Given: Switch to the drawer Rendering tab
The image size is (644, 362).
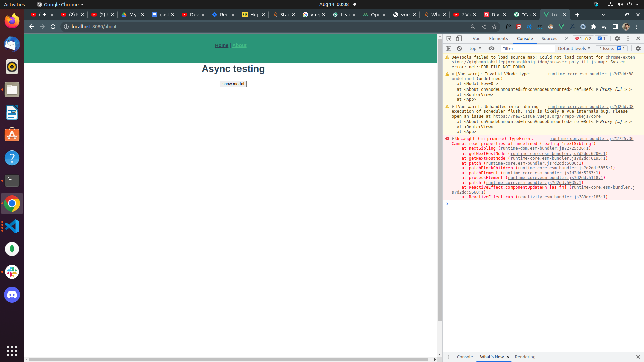Looking at the screenshot, I should point(525,357).
